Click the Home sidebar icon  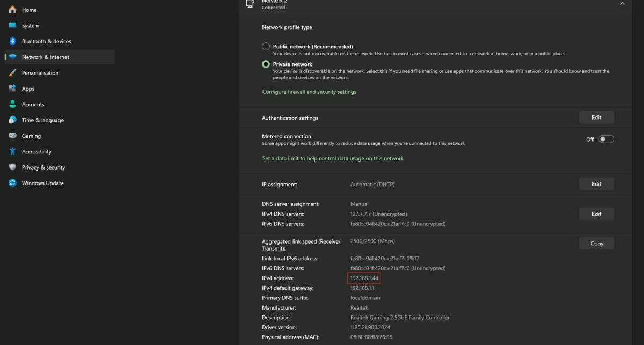point(12,10)
